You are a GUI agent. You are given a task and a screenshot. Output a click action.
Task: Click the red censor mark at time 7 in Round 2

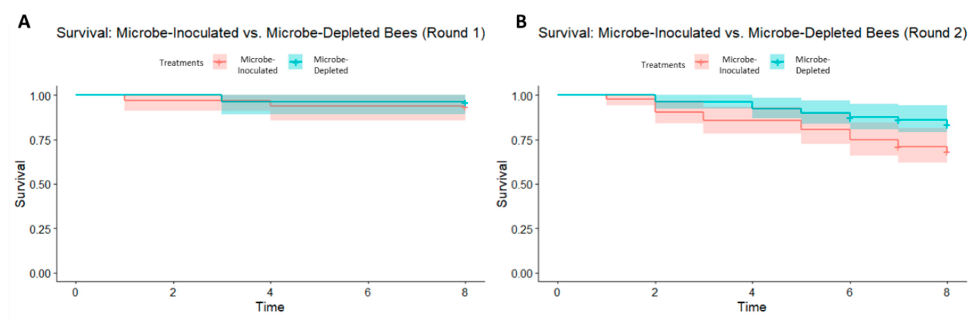pyautogui.click(x=898, y=147)
